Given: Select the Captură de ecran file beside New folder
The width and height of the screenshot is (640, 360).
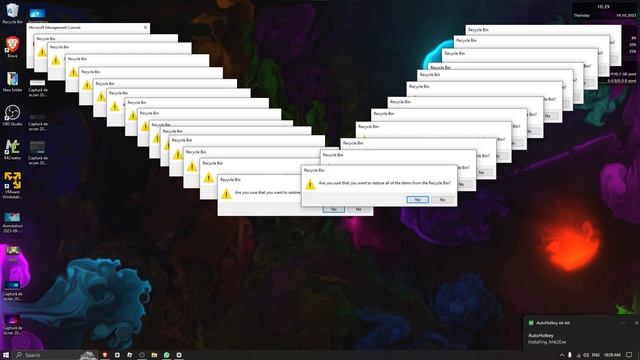Looking at the screenshot, I should pos(38,88).
